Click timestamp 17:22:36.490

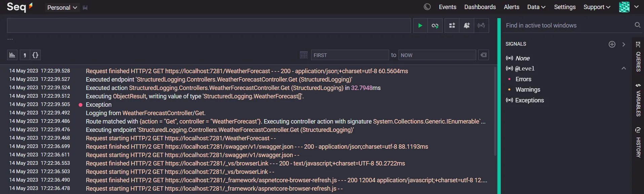tap(55, 180)
